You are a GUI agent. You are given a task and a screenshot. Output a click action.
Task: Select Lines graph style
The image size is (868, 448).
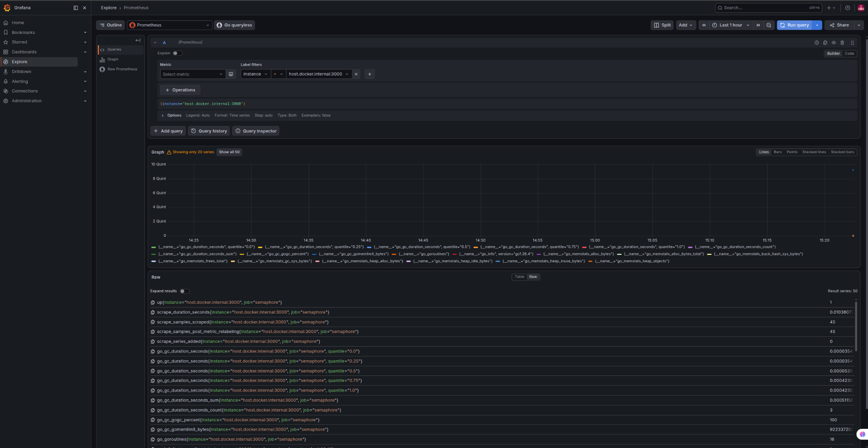pos(764,152)
